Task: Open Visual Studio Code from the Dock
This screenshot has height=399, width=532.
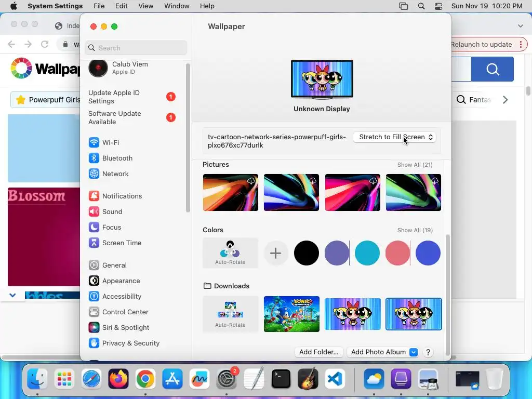Action: coord(335,379)
